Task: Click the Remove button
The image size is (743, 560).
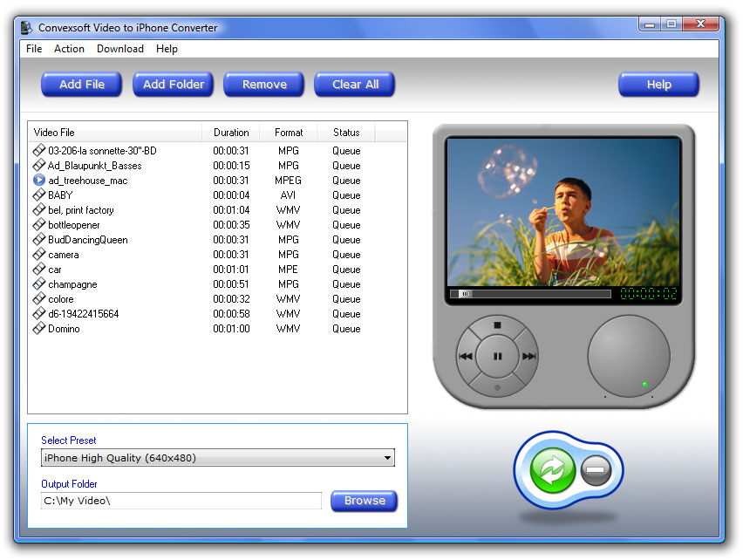Action: (264, 85)
